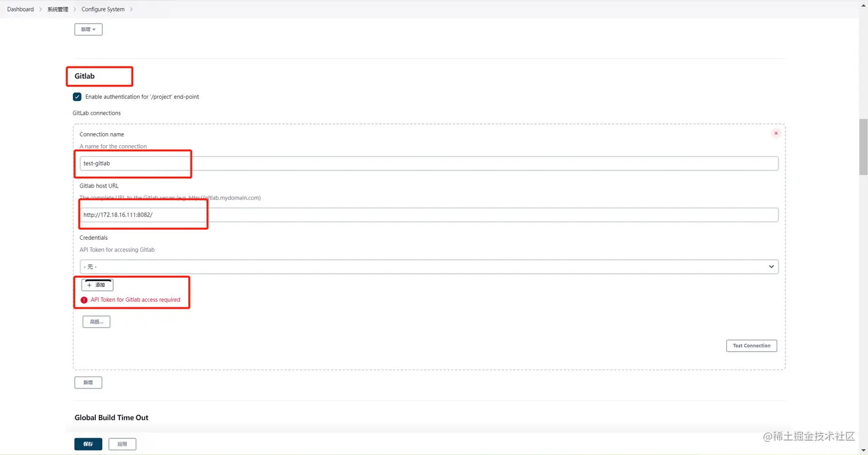The height and width of the screenshot is (455, 868).
Task: Navigate to Dashboard via breadcrumb
Action: [x=20, y=9]
